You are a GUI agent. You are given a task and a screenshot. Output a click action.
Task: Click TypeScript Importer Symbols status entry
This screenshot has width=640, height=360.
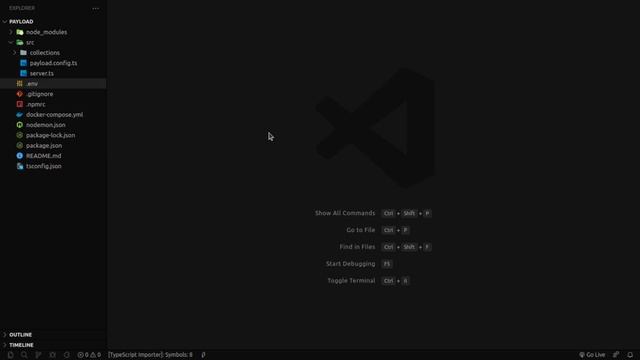(x=150, y=355)
